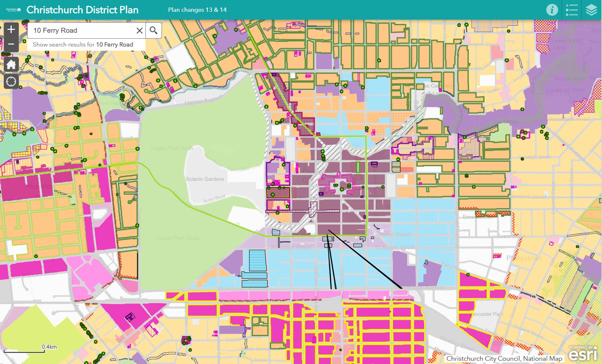Click the Hagley Park South label
602x364 pixels.
coord(178,238)
